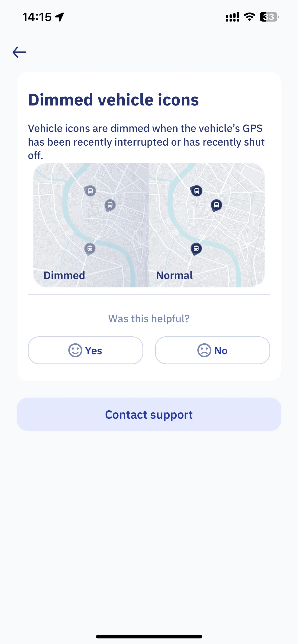Go back using the left arrow
Image resolution: width=298 pixels, height=644 pixels.
[x=19, y=52]
